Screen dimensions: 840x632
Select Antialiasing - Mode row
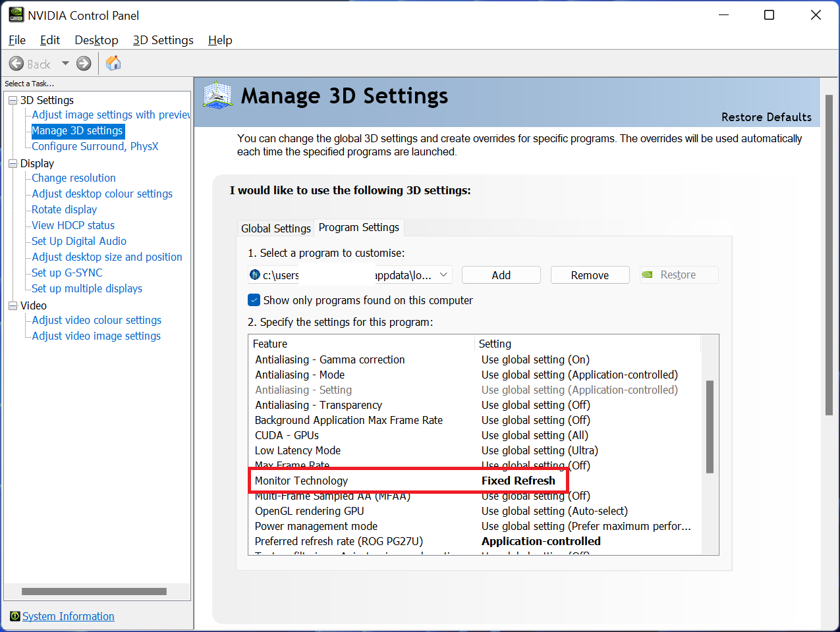coord(474,375)
